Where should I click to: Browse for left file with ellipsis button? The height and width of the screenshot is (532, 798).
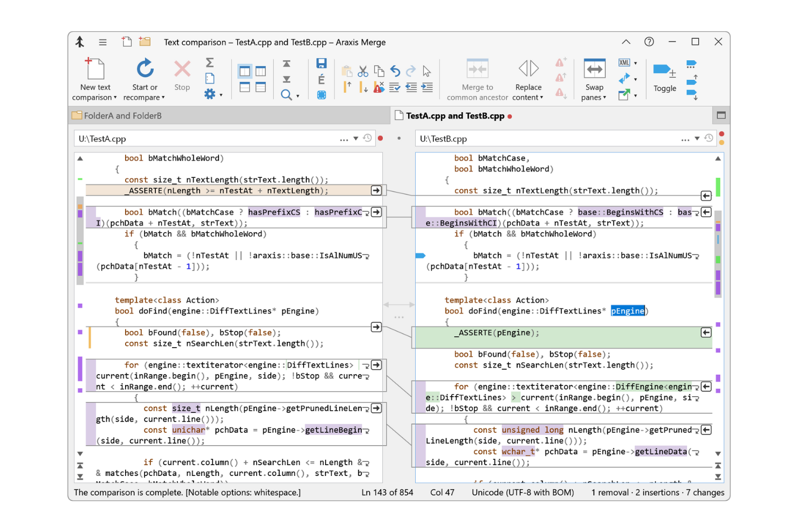tap(344, 139)
